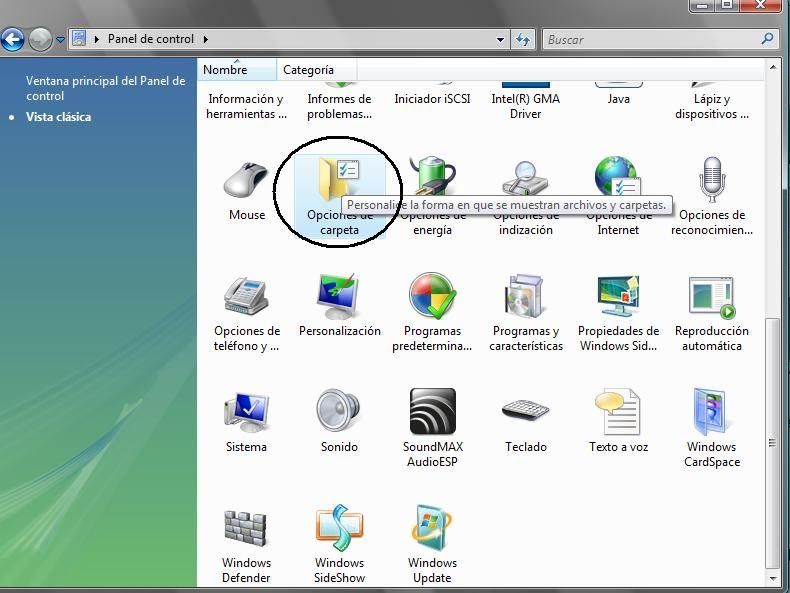Open Reproducción automática icon
790x593 pixels.
711,299
